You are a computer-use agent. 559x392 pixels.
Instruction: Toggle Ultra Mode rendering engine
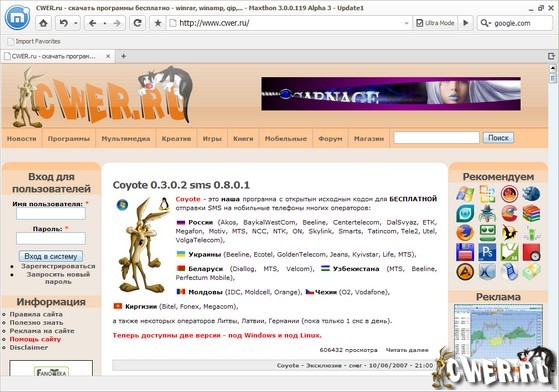435,23
